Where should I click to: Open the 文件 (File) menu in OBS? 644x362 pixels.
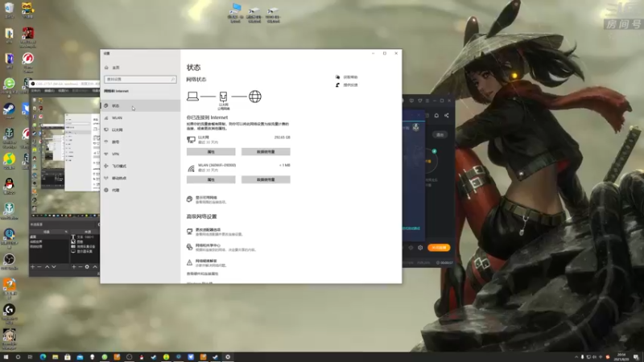coord(36,91)
